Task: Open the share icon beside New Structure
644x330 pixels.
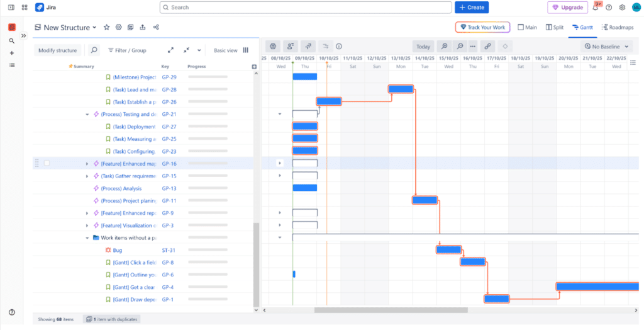Action: (x=156, y=28)
